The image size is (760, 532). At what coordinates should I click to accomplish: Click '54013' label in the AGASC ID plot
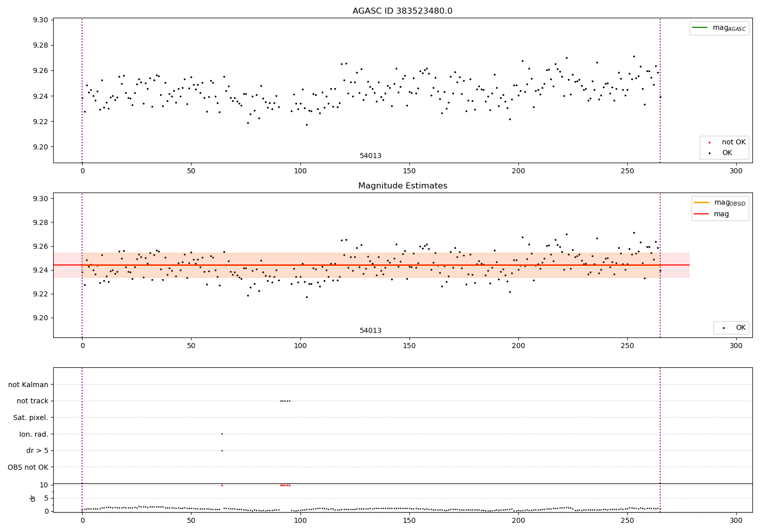370,156
